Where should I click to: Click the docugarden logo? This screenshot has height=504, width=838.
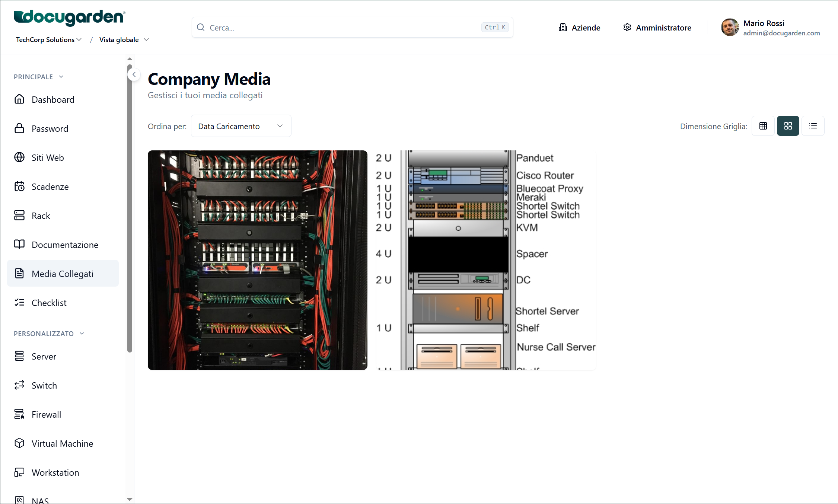click(69, 17)
